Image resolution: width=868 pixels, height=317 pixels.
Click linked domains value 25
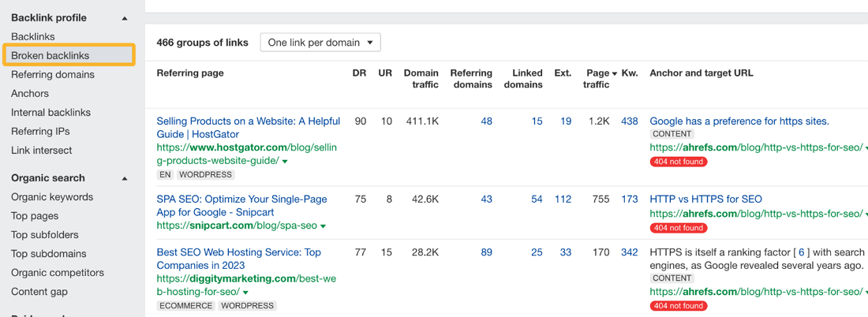tap(537, 252)
